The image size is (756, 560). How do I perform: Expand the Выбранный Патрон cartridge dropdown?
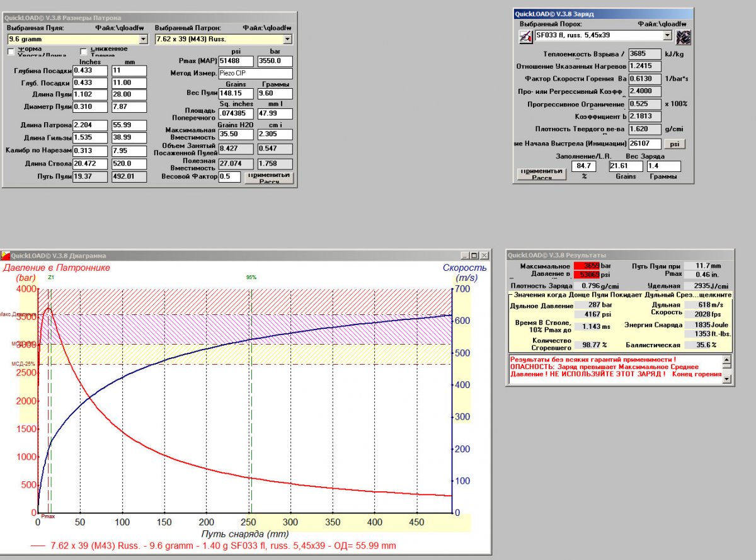click(x=288, y=40)
